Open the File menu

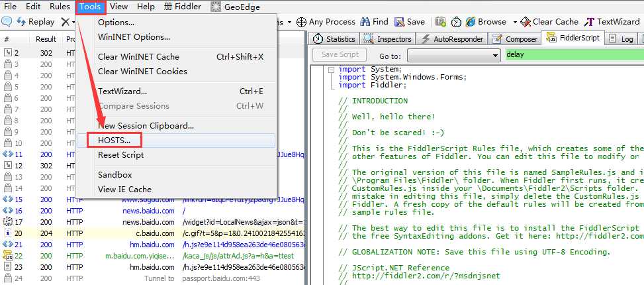tap(10, 7)
